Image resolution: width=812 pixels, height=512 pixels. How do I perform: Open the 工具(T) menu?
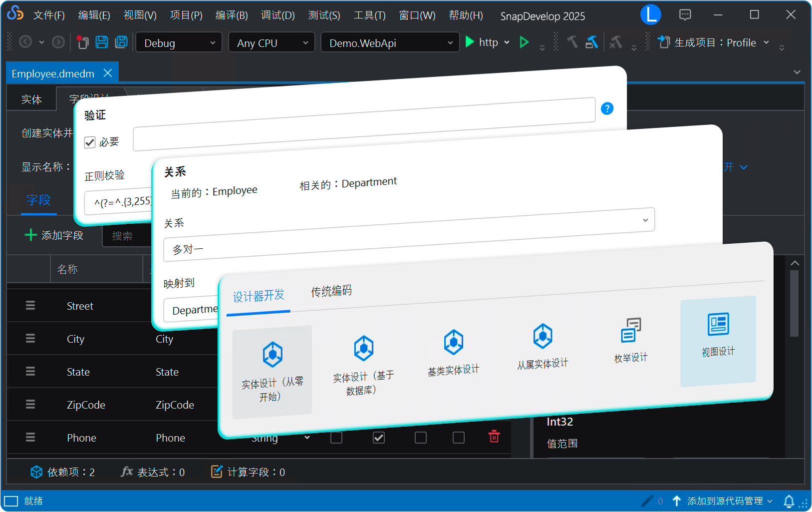pos(369,15)
